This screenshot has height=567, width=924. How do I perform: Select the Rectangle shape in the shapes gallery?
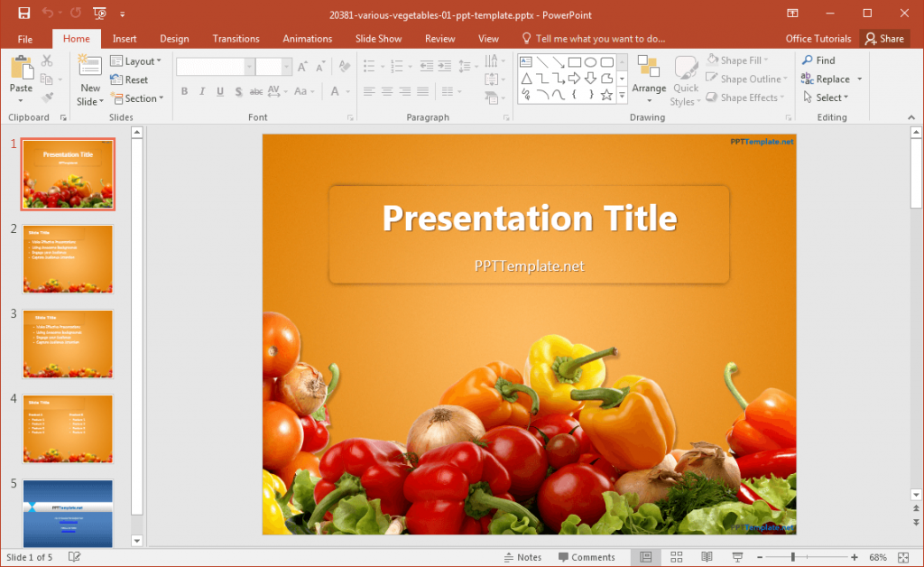pos(575,62)
